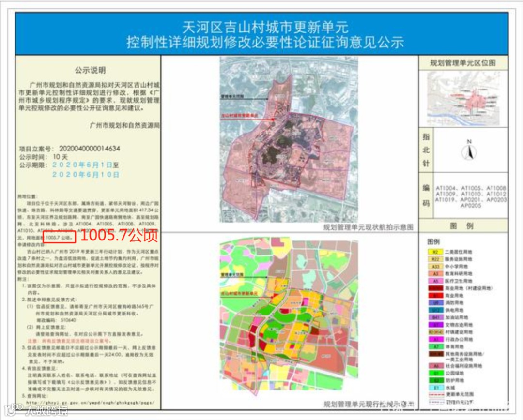Screen dimensions: 523x420
Task: Click the postal code 510640
Action: point(68,320)
